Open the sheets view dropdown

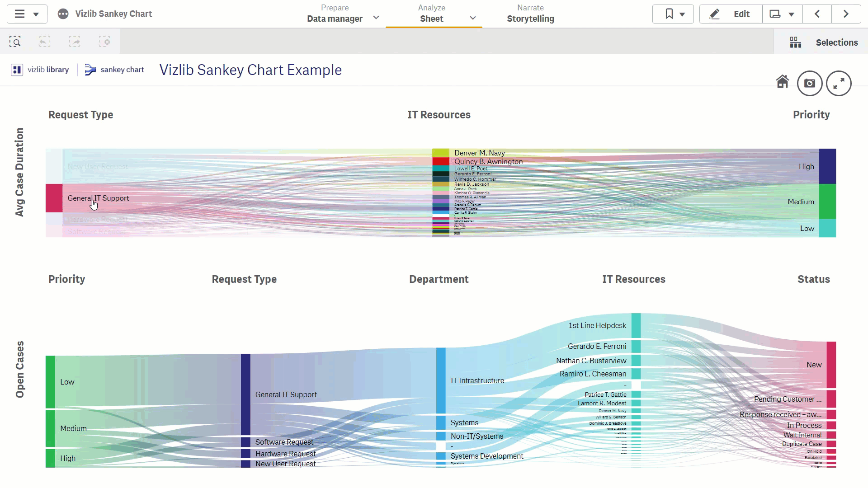(x=783, y=14)
